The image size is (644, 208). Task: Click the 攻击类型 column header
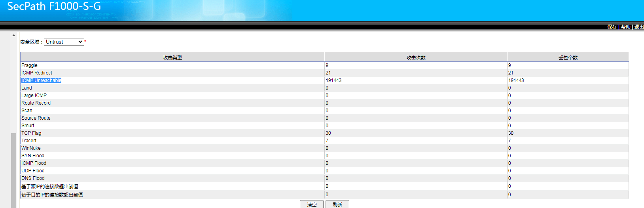click(x=172, y=57)
